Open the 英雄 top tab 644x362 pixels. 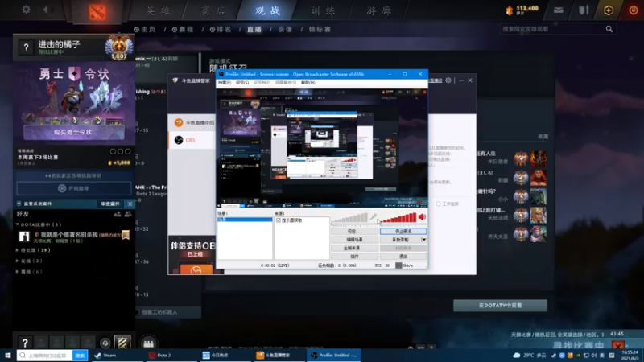[159, 11]
